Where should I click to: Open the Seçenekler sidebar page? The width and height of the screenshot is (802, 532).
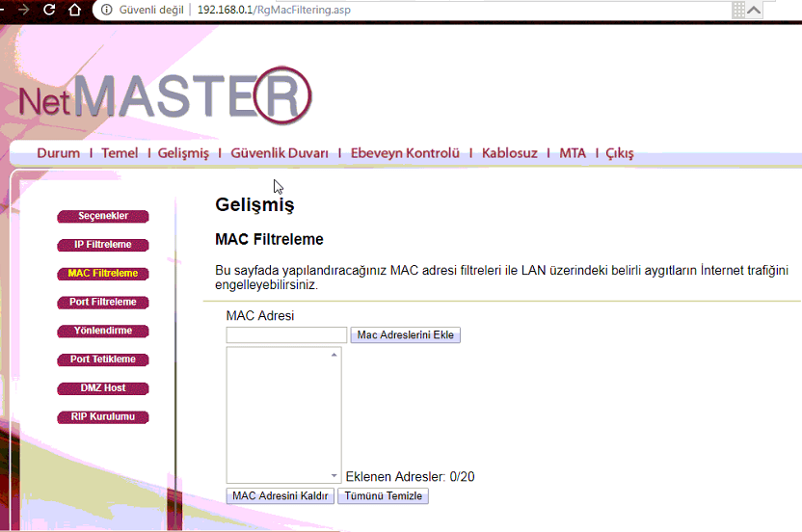coord(103,217)
